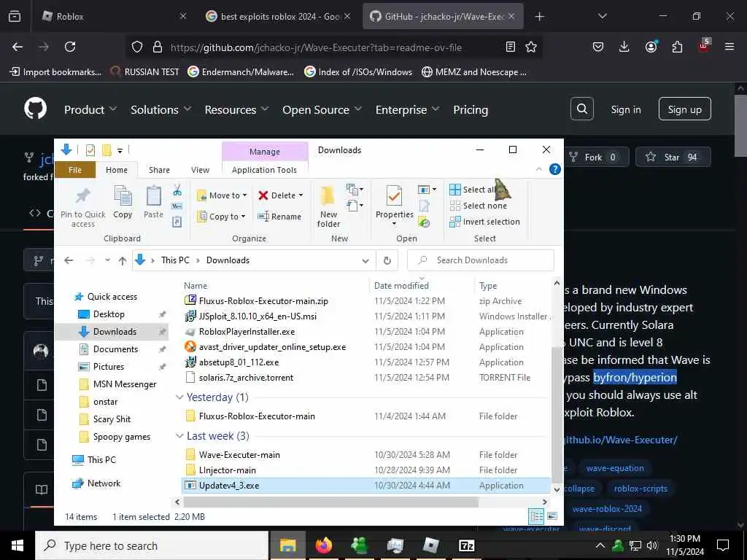
Task: Toggle reader view icon in address bar
Action: [510, 47]
